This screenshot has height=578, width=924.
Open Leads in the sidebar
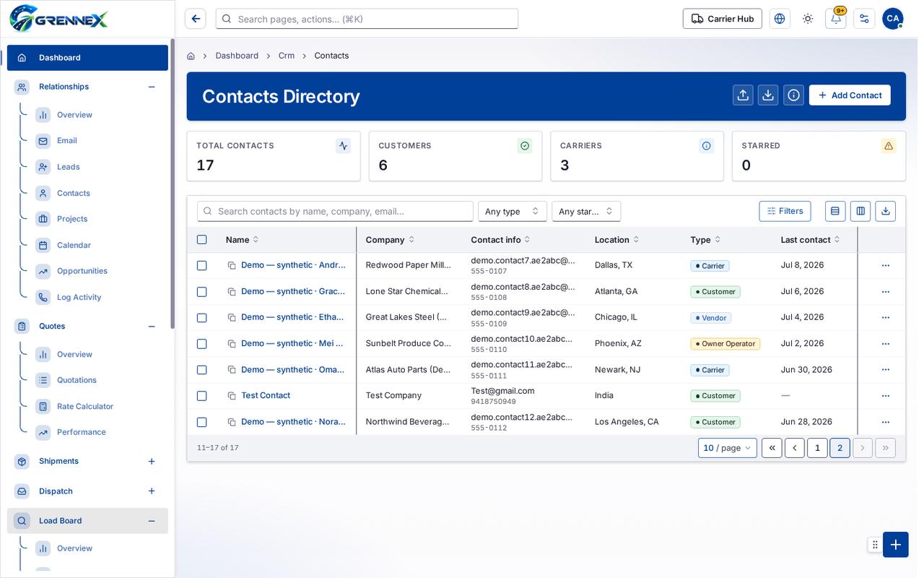69,167
